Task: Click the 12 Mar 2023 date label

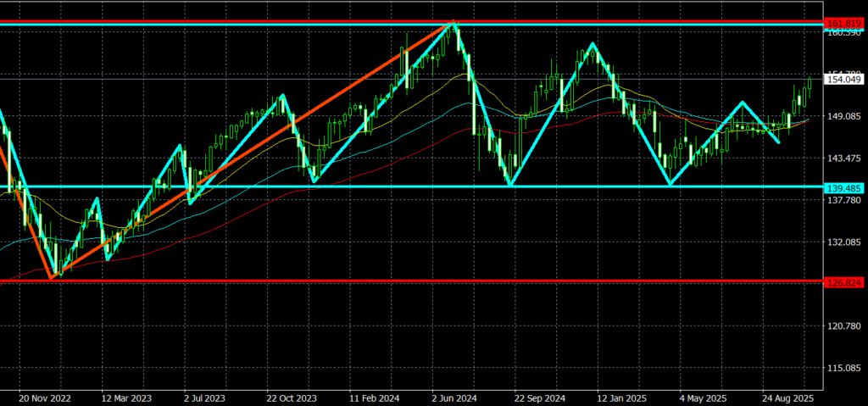Action: pyautogui.click(x=125, y=396)
